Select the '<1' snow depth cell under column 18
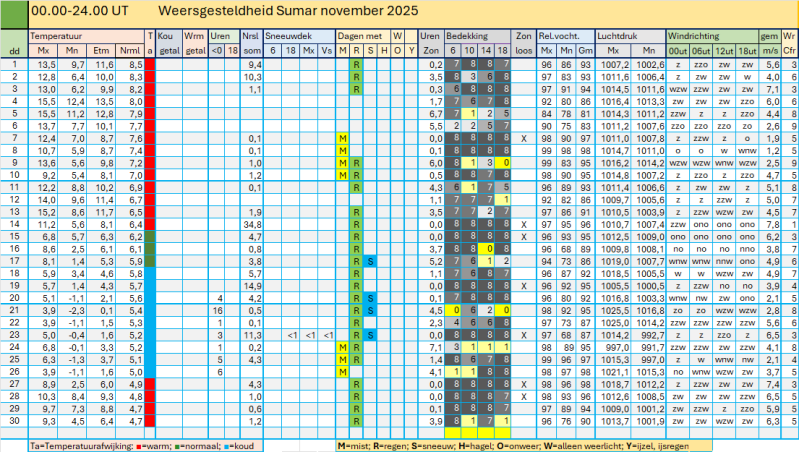The image size is (799, 452). pyautogui.click(x=291, y=335)
